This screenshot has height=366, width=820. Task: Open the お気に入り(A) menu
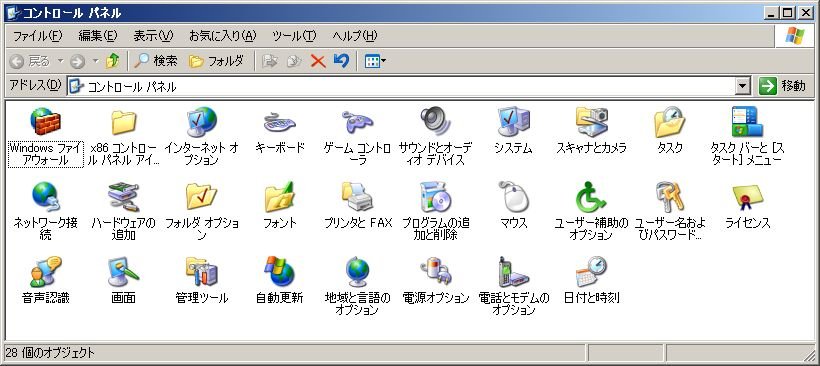223,36
